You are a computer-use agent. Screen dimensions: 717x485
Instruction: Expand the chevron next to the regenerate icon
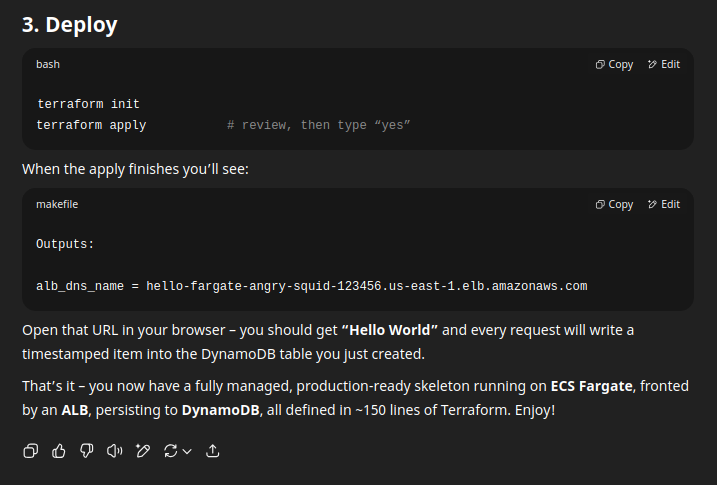pos(187,451)
